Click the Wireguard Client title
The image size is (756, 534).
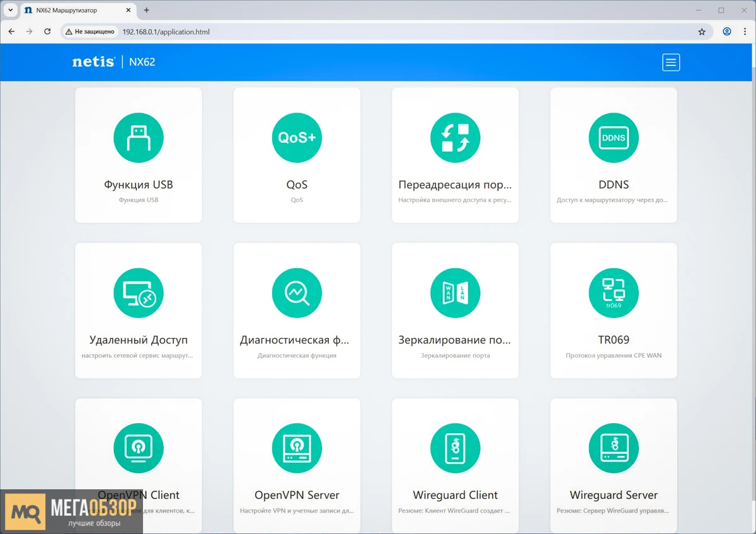coord(455,495)
